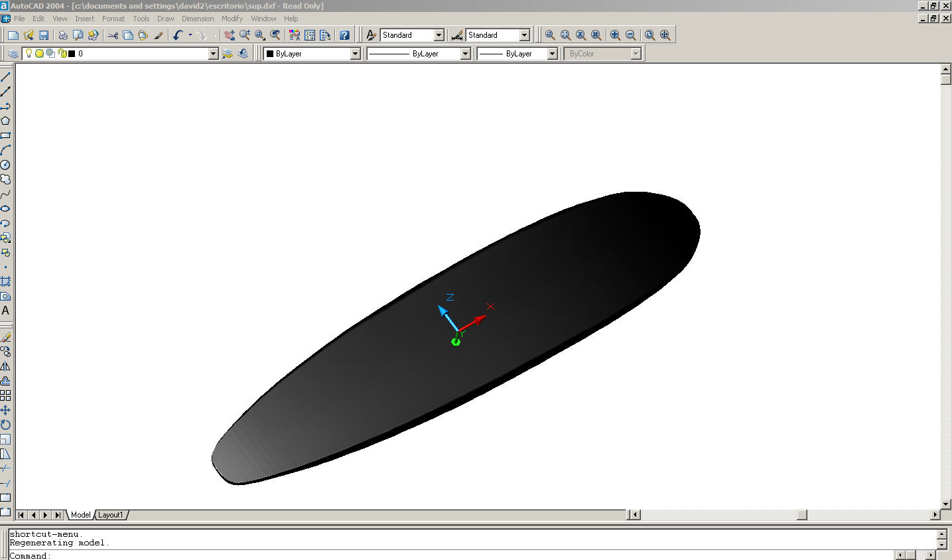Open the File menu

coord(19,19)
